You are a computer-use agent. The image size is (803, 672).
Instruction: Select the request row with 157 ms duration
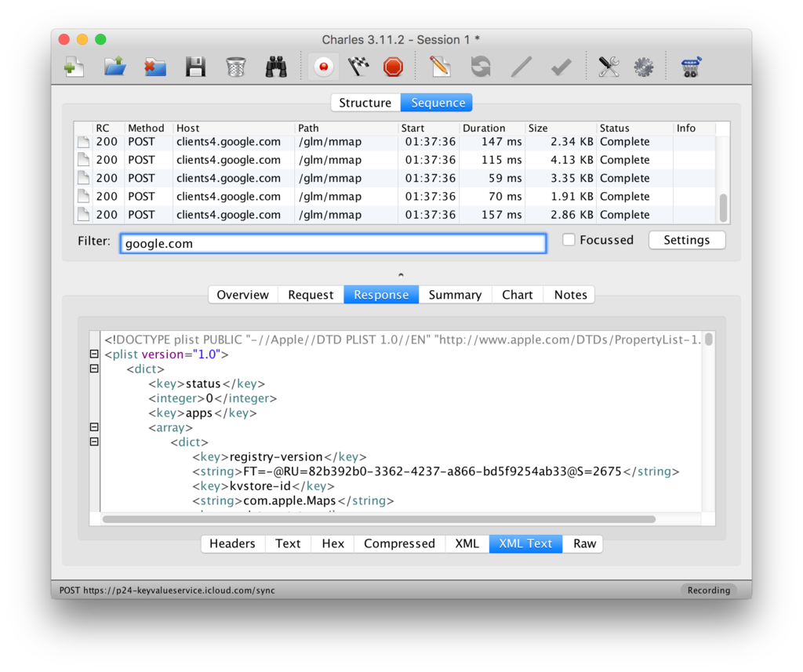coord(394,215)
